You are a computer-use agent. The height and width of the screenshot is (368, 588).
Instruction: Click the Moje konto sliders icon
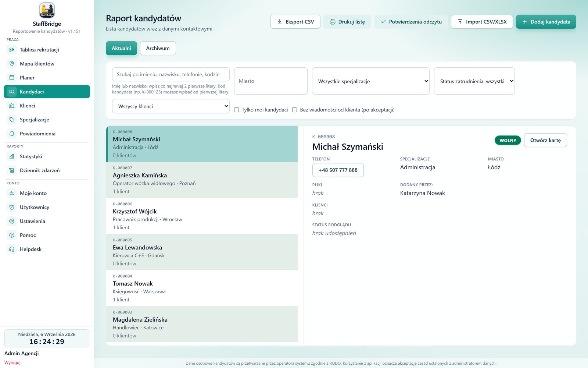click(x=12, y=193)
